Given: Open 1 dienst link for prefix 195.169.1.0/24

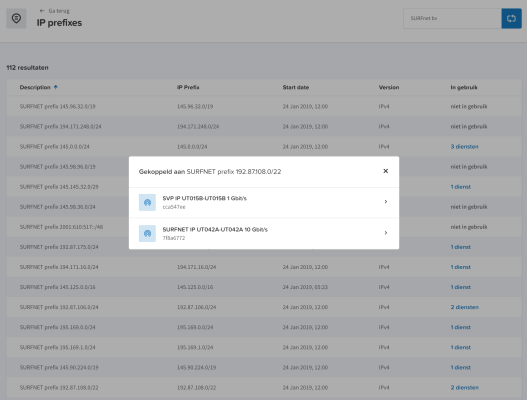Looking at the screenshot, I should [461, 347].
